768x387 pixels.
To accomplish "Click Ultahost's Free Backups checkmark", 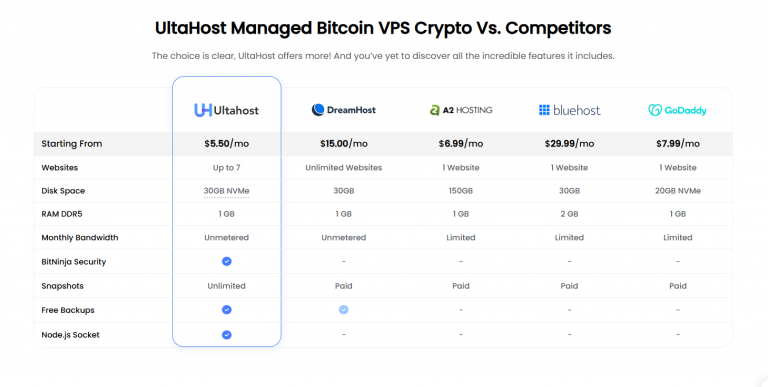I will point(226,310).
